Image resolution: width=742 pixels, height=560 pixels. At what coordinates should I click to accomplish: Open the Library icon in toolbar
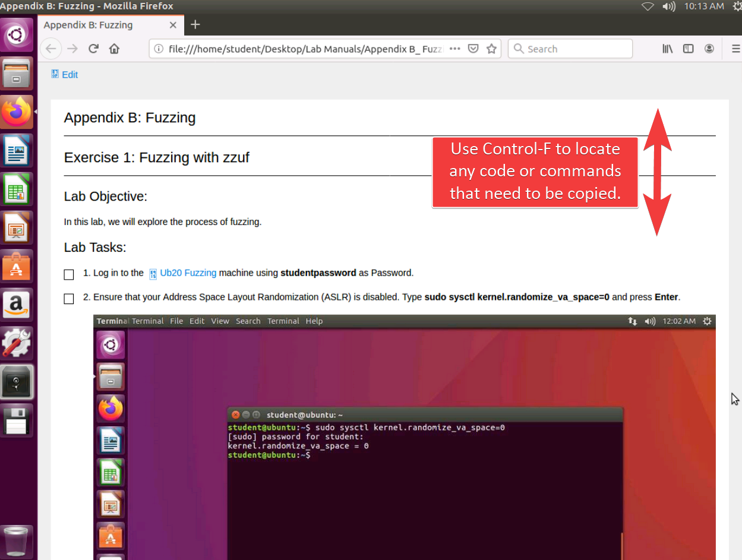[667, 49]
